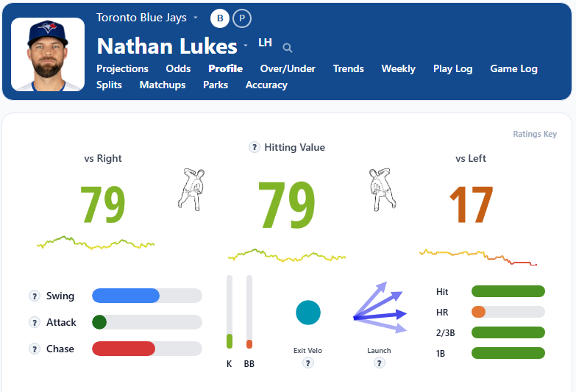Click the teal Exit Velo circle
Image resolution: width=576 pixels, height=392 pixels.
click(x=308, y=313)
